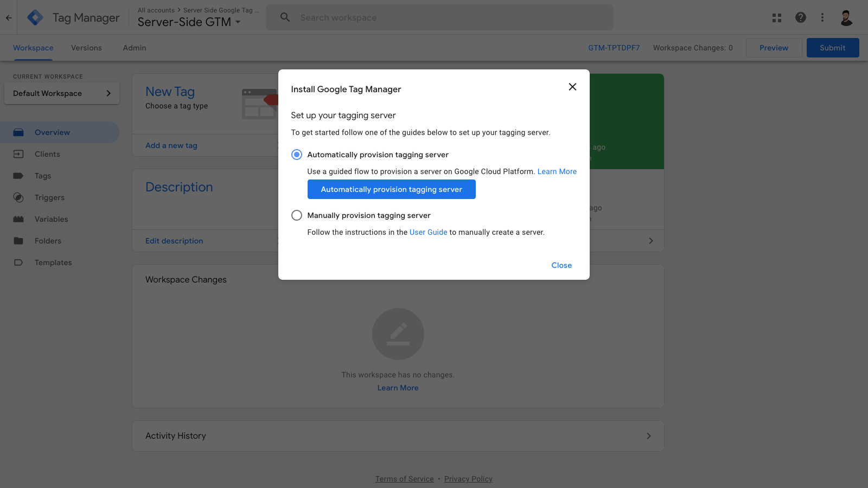This screenshot has height=488, width=868.
Task: Click the Preview button
Action: [774, 48]
